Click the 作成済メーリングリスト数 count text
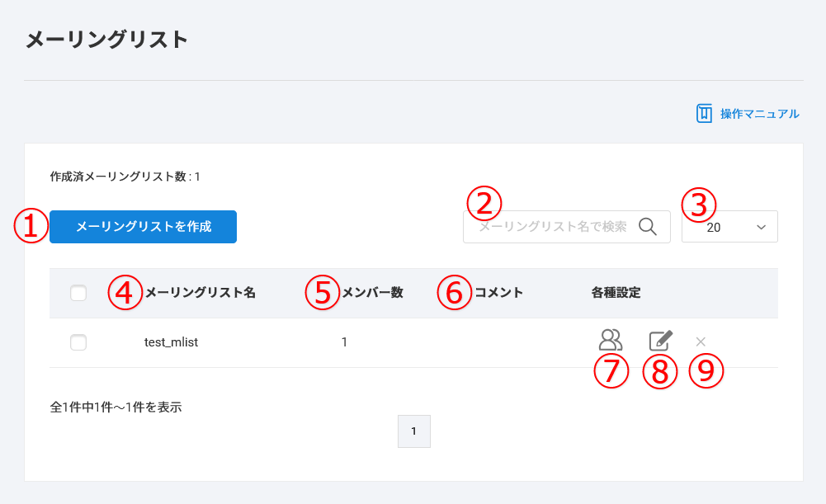The width and height of the screenshot is (826, 504). [125, 177]
